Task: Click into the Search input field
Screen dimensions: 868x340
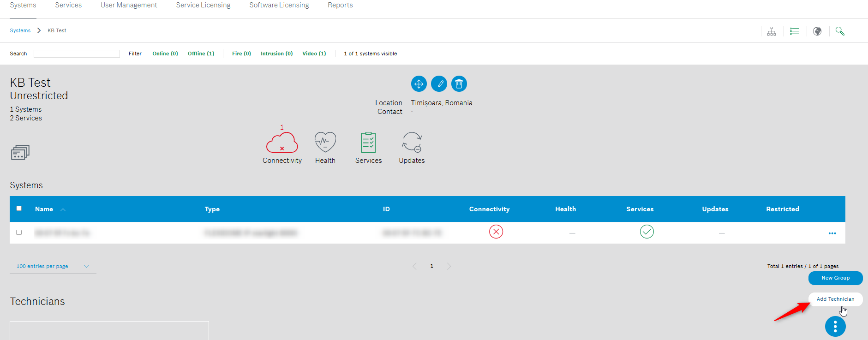Action: tap(77, 54)
